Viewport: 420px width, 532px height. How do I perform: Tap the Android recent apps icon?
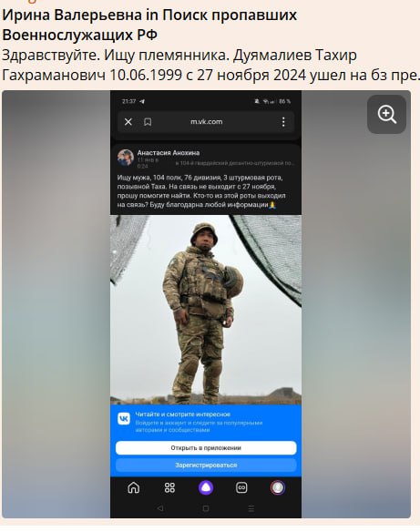click(x=251, y=508)
